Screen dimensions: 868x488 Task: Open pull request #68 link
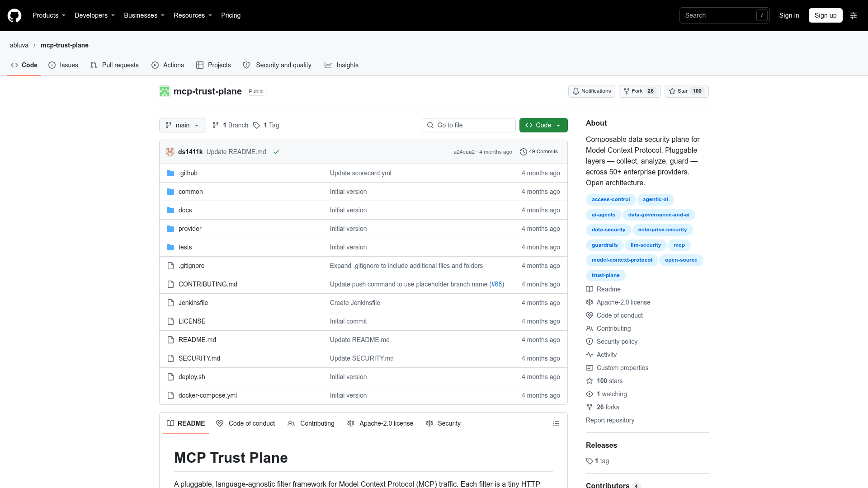pos(497,284)
